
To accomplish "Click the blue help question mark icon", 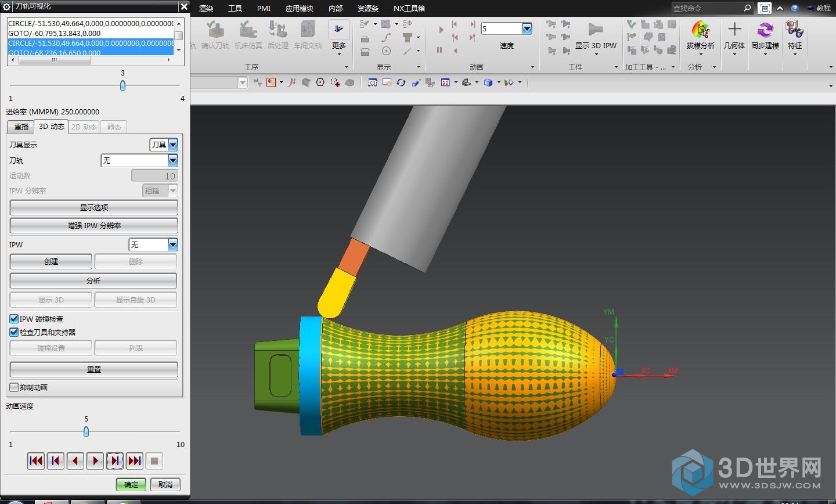I will [x=795, y=8].
